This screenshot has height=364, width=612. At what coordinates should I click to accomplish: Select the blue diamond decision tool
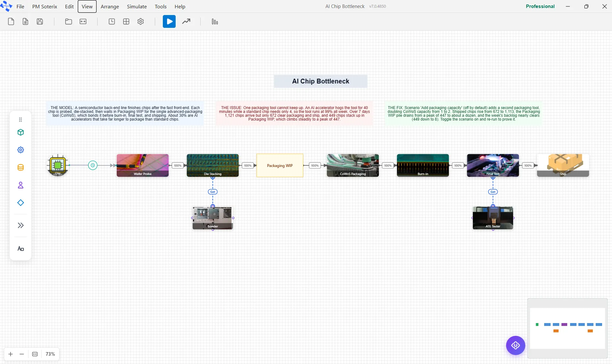click(20, 202)
